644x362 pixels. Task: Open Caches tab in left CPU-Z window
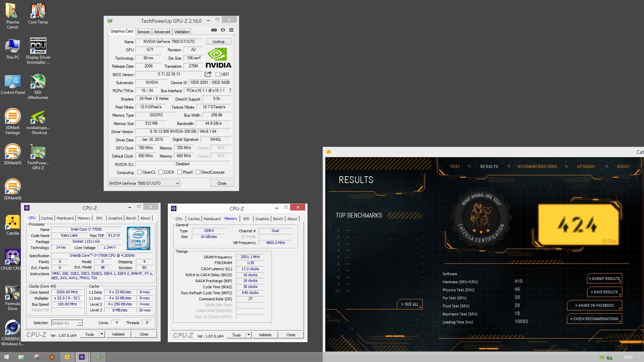tap(47, 218)
